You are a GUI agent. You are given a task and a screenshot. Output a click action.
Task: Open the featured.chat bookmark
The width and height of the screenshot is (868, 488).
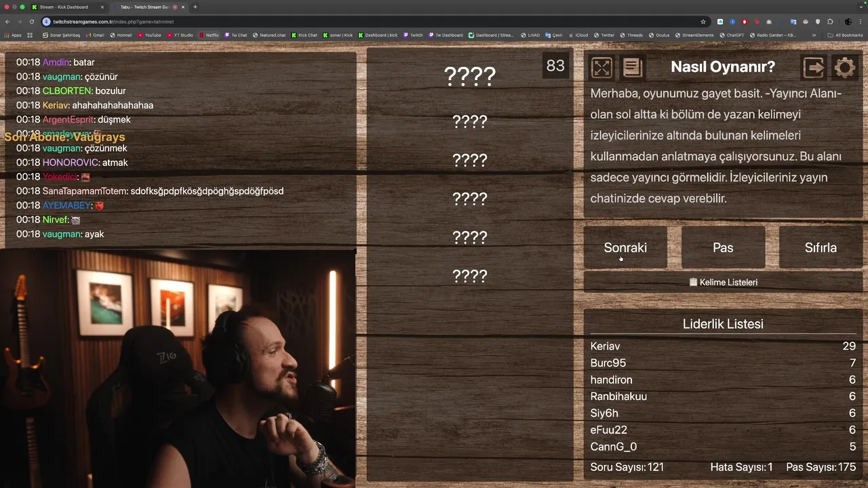pyautogui.click(x=269, y=35)
